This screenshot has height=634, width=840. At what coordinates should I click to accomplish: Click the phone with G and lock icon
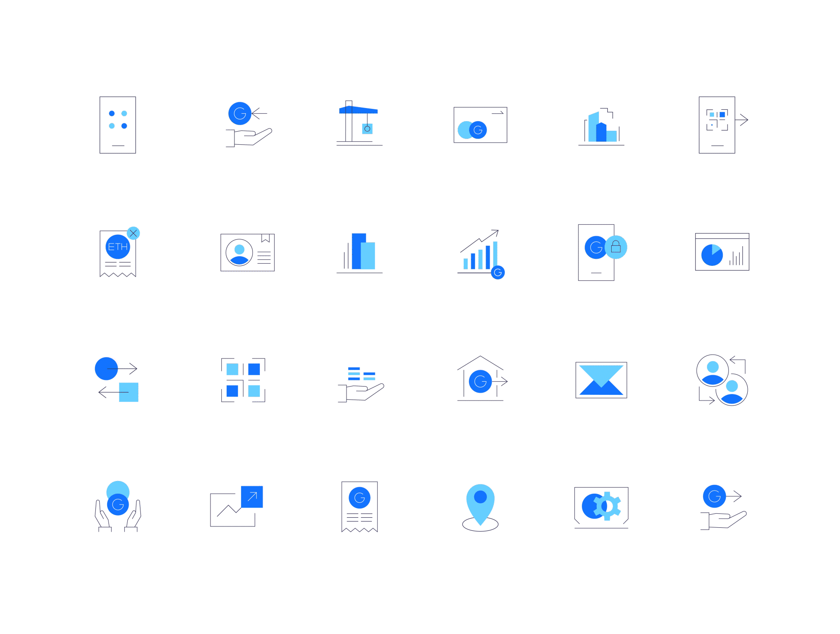602,252
